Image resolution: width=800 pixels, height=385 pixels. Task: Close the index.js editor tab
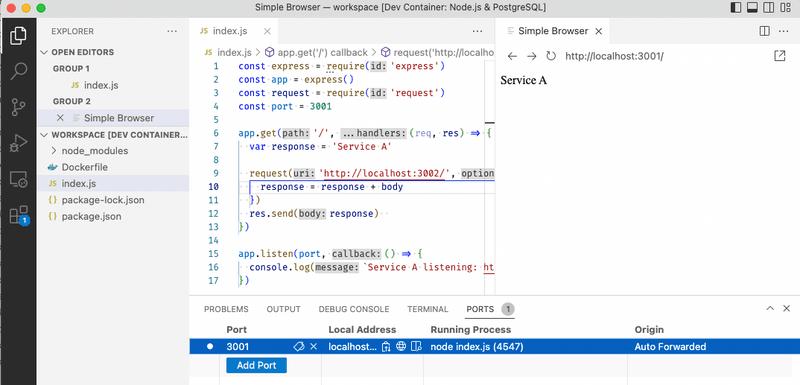click(x=267, y=31)
